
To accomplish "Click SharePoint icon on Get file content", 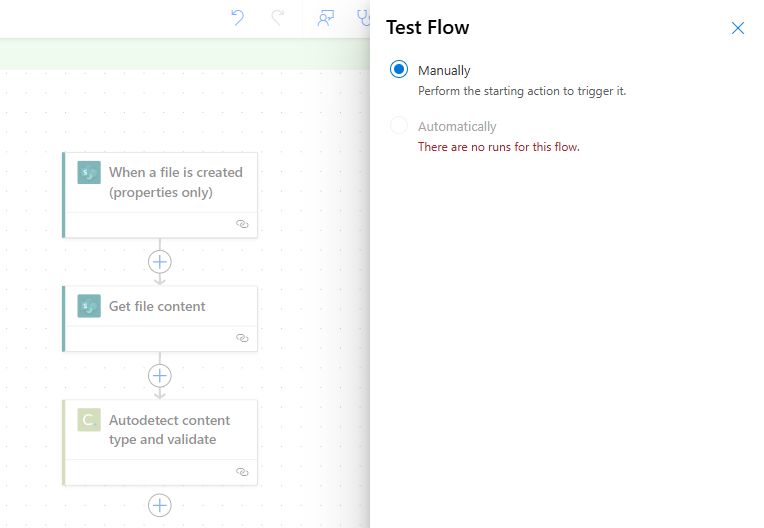I will tap(89, 306).
